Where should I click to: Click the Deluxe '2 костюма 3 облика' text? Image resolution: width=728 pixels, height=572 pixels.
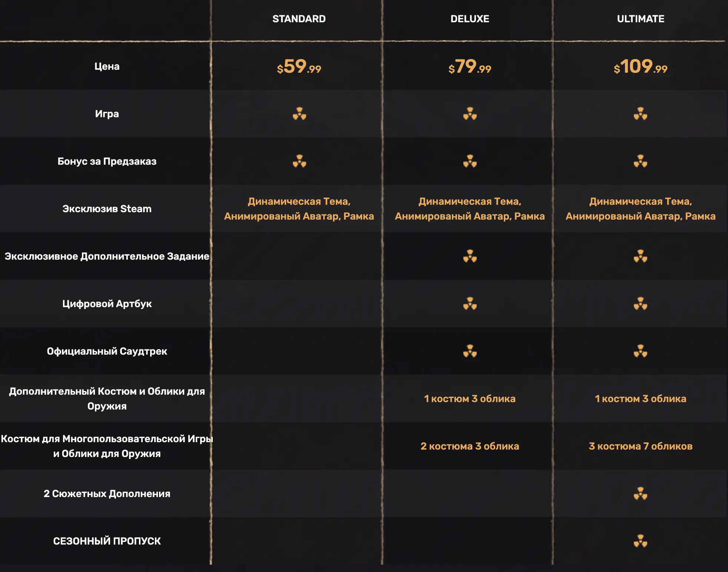(x=470, y=446)
